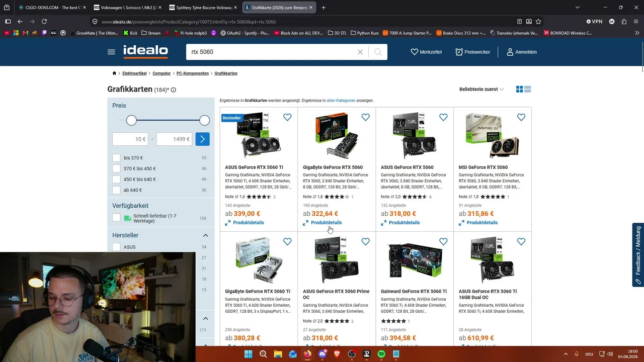Click the maximum price field '1499 €'

(174, 139)
